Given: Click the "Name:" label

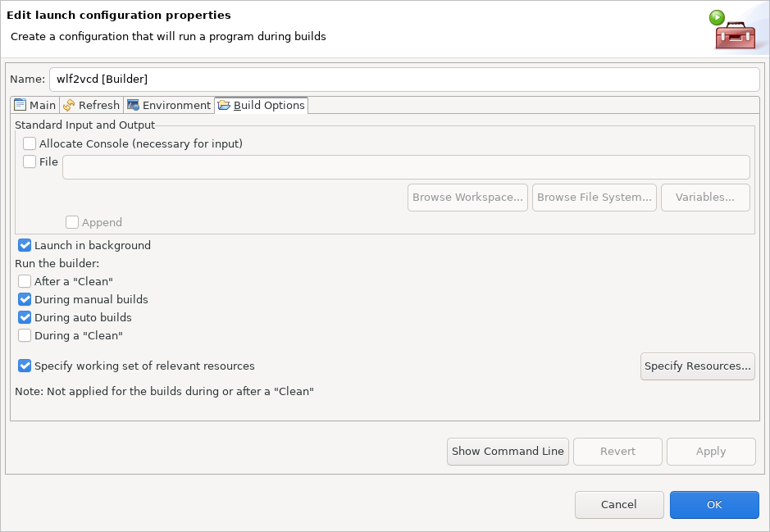Looking at the screenshot, I should pyautogui.click(x=28, y=79).
